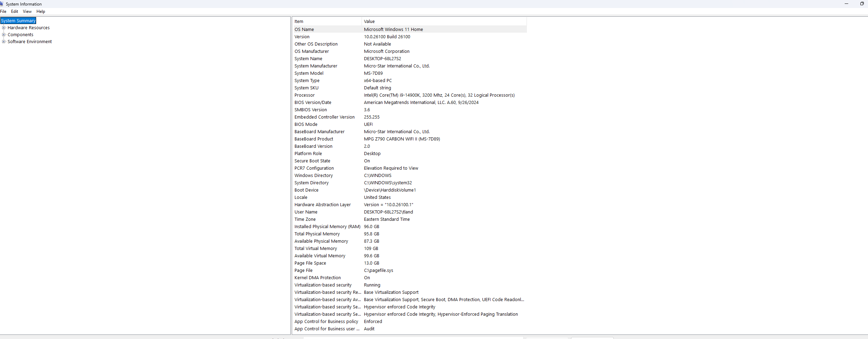Select the Secure Boot State row label
The height and width of the screenshot is (339, 868).
(312, 161)
